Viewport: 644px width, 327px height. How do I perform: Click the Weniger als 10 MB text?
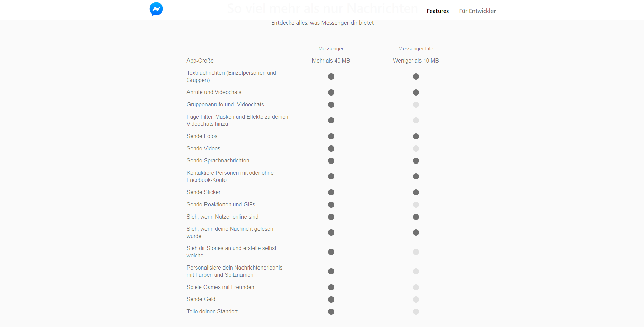(416, 61)
